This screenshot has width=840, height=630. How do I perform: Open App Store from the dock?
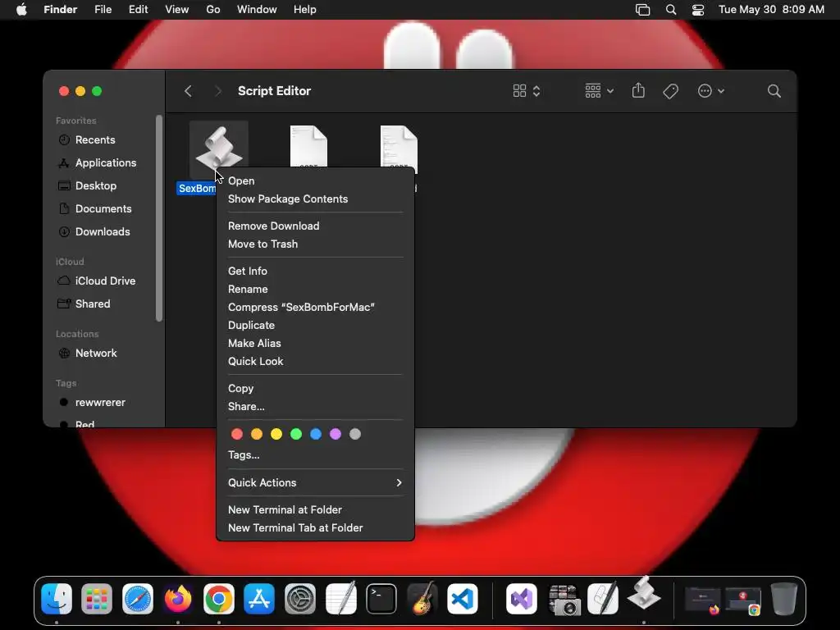(259, 598)
